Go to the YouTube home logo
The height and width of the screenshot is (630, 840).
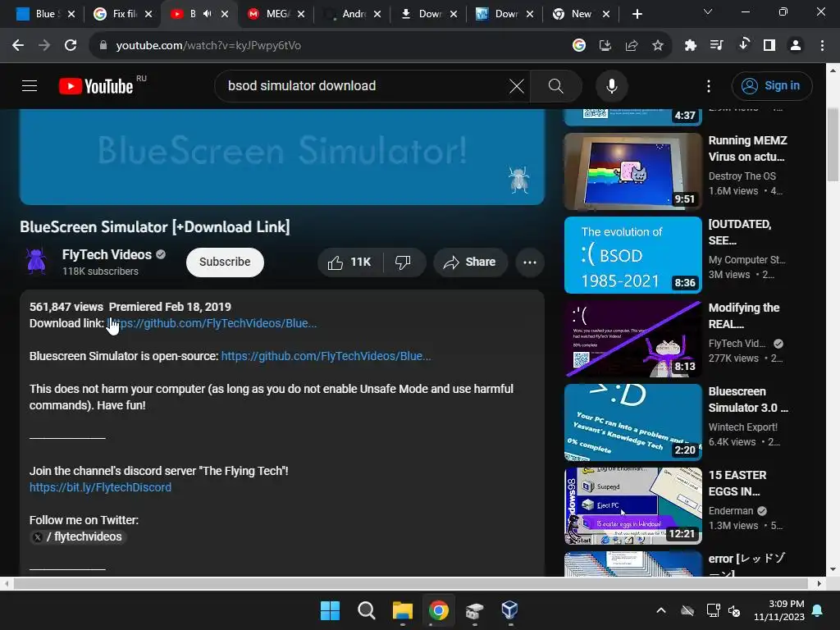tap(97, 85)
